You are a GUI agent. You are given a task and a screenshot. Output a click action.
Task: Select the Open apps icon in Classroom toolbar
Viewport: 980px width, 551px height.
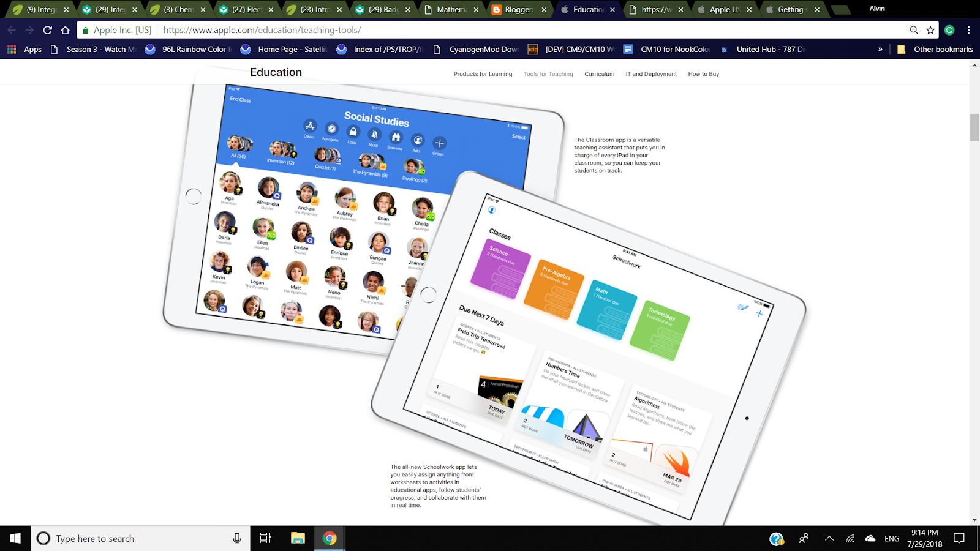click(x=309, y=127)
